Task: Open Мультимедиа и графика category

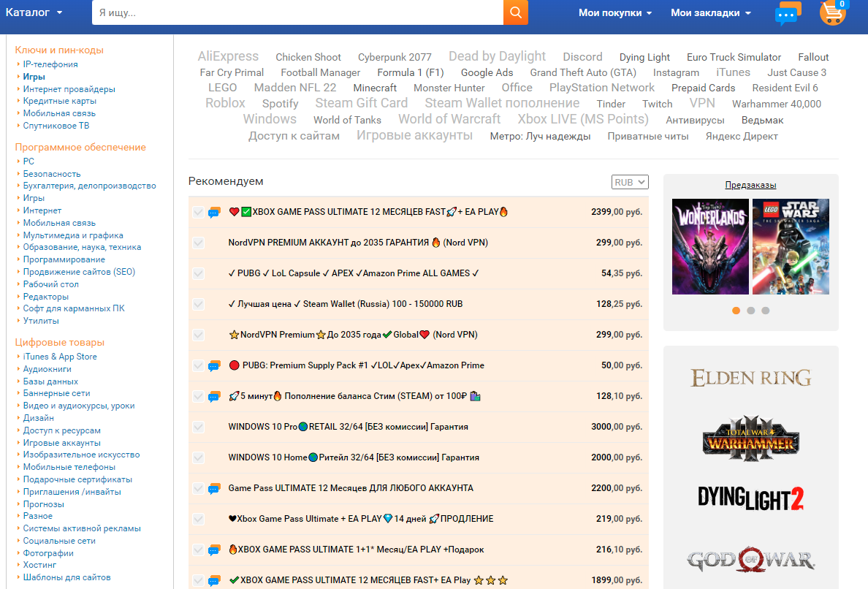Action: coord(73,235)
